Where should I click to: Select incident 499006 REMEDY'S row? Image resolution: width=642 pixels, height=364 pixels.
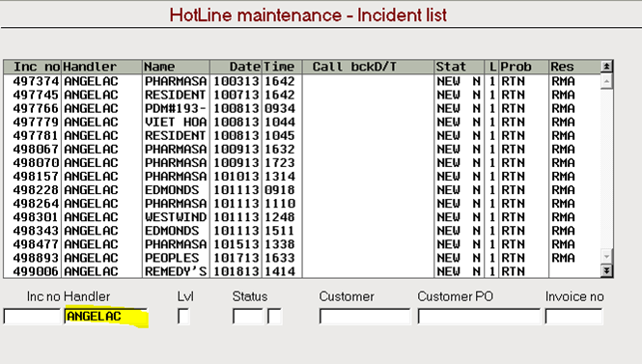coord(302,271)
